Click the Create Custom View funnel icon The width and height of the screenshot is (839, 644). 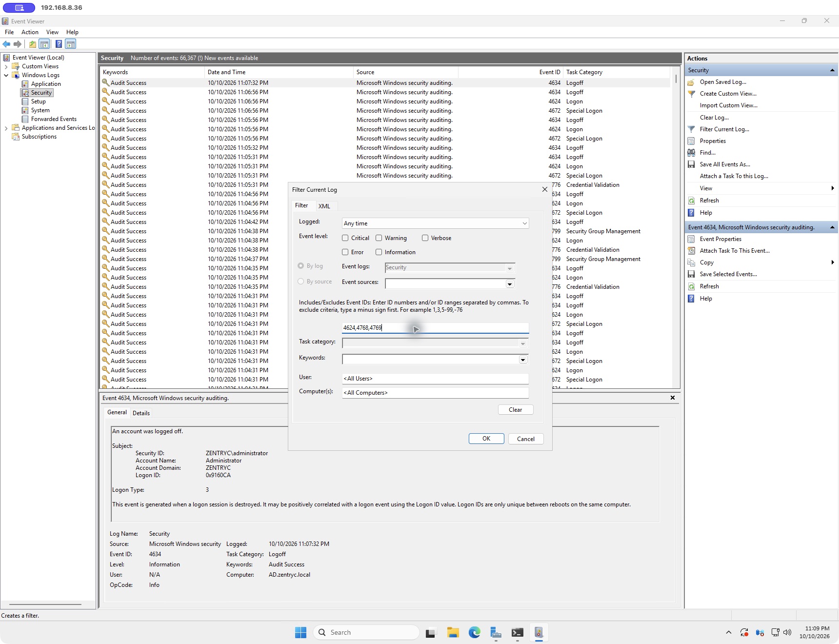pos(691,94)
